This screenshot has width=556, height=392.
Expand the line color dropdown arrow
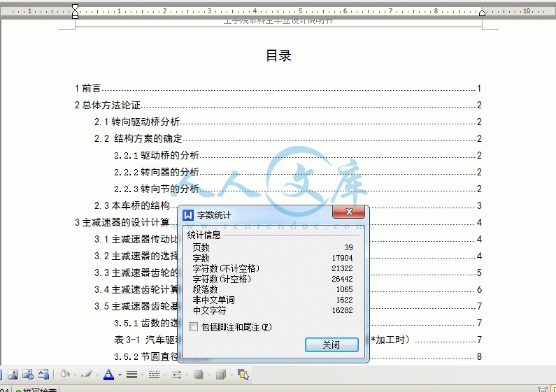[x=97, y=375]
